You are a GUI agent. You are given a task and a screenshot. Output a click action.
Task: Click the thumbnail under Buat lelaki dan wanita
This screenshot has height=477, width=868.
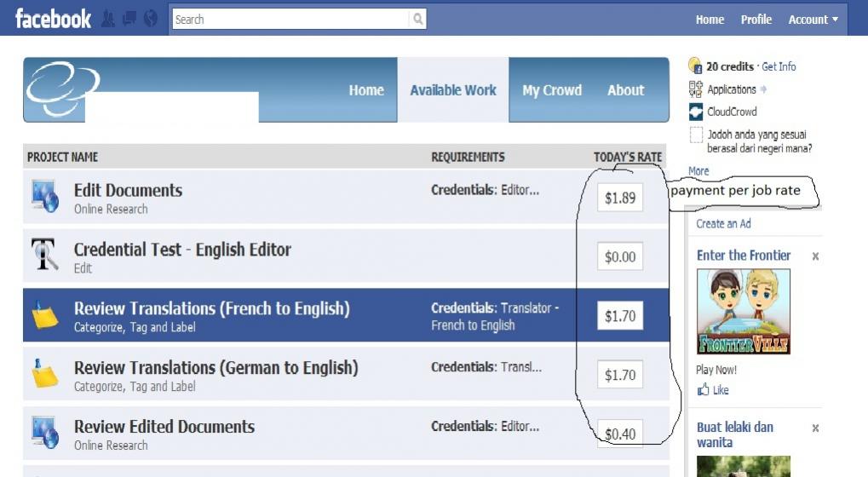click(744, 467)
